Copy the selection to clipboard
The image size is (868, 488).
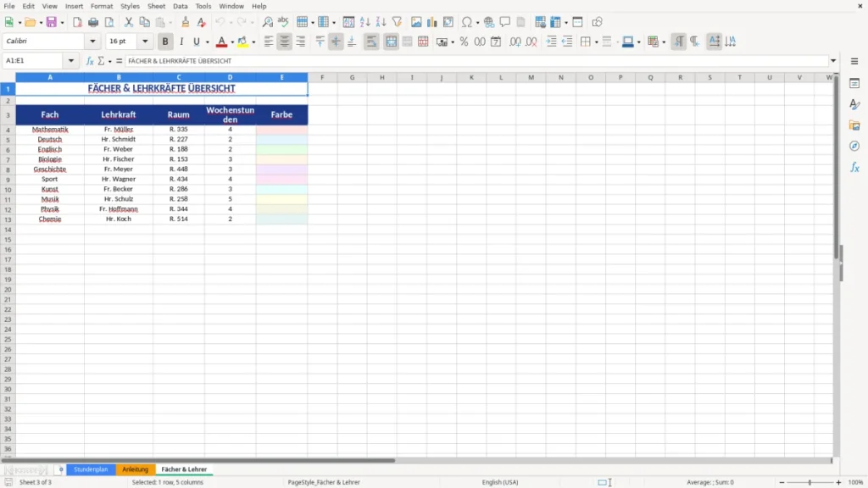[144, 22]
